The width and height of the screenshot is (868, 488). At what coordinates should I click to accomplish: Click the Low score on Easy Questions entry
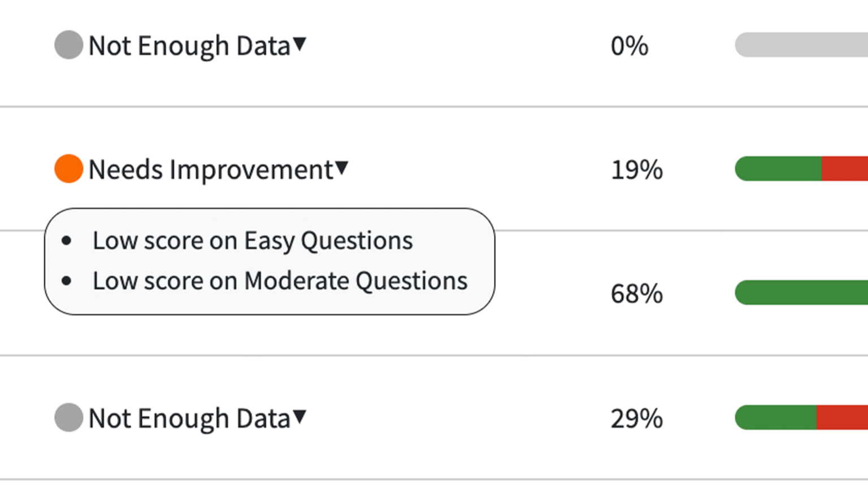[253, 241]
